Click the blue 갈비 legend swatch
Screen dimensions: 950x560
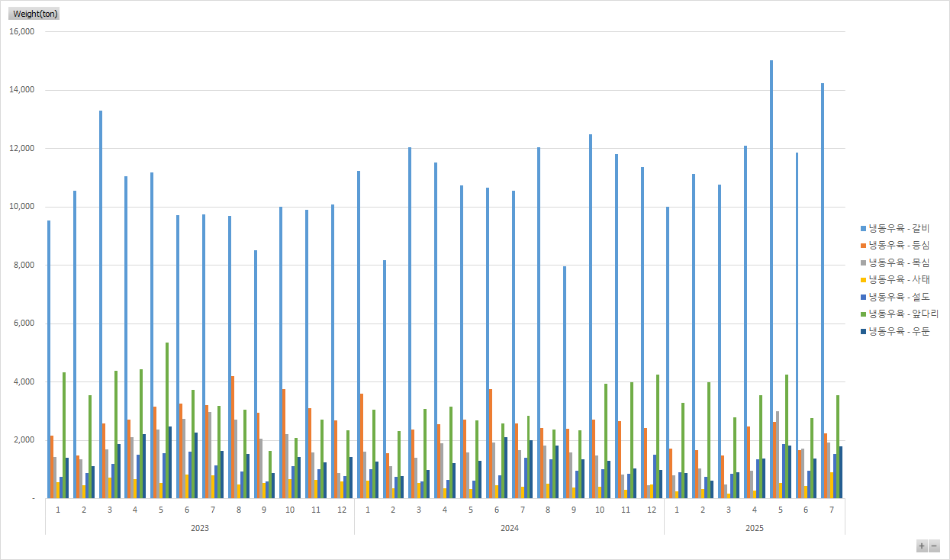[x=863, y=228]
